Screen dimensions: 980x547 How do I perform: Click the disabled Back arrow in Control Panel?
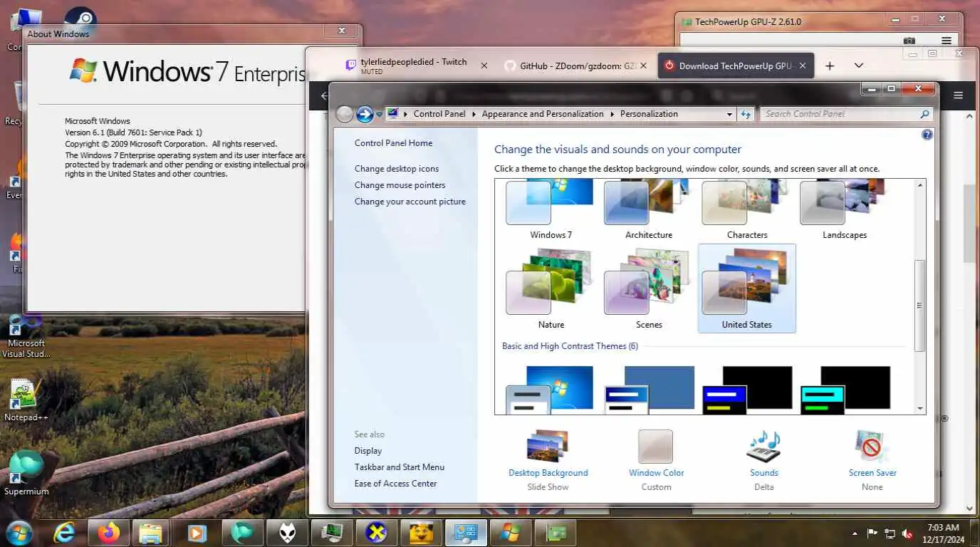coord(345,114)
